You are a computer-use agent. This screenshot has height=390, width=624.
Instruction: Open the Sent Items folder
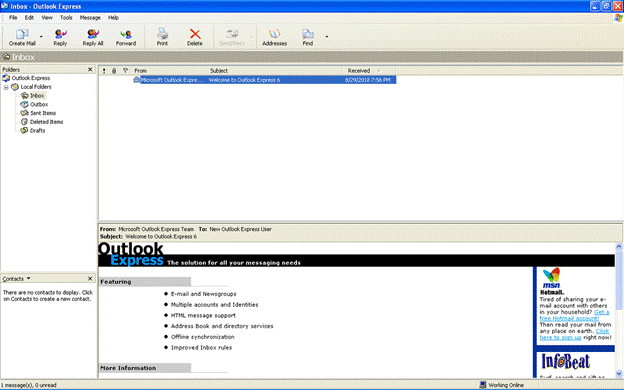click(x=43, y=113)
